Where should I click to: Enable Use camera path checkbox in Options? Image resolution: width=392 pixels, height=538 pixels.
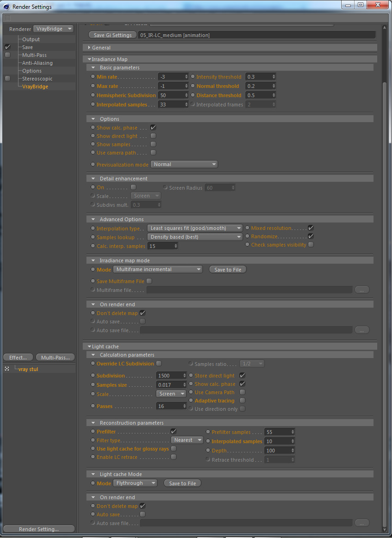[x=153, y=153]
